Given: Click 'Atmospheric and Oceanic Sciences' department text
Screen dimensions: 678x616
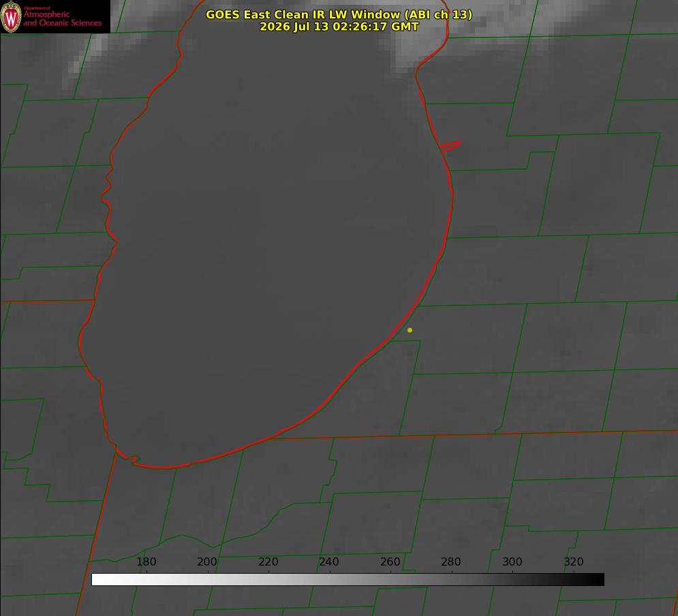Looking at the screenshot, I should [63, 18].
